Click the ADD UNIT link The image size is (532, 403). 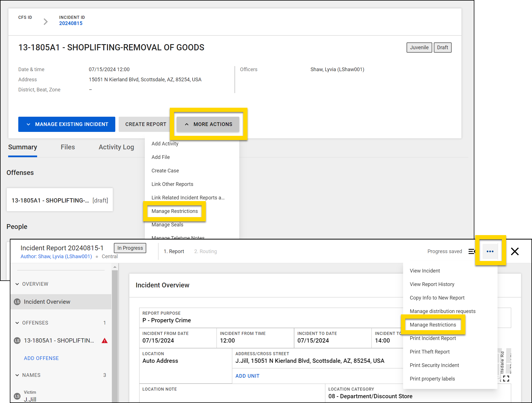[247, 376]
